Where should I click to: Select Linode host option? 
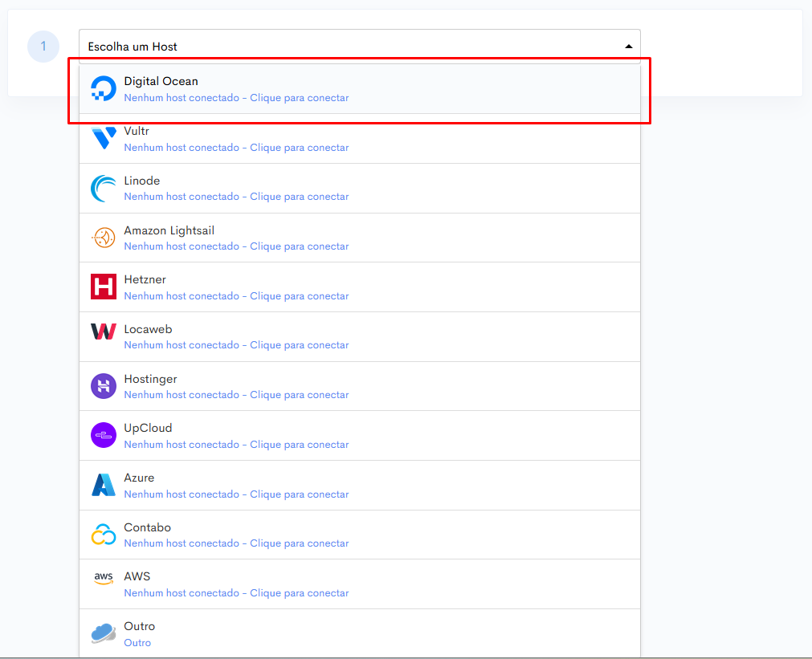pyautogui.click(x=359, y=189)
